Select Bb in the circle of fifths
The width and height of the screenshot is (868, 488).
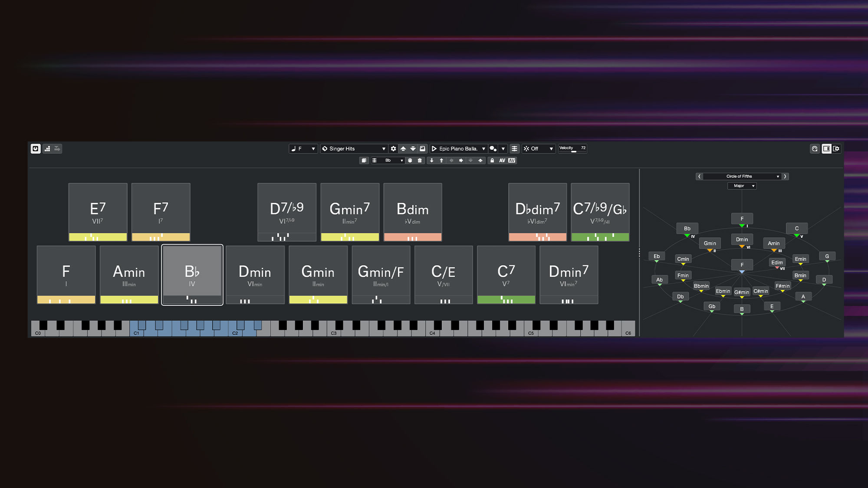coord(687,229)
